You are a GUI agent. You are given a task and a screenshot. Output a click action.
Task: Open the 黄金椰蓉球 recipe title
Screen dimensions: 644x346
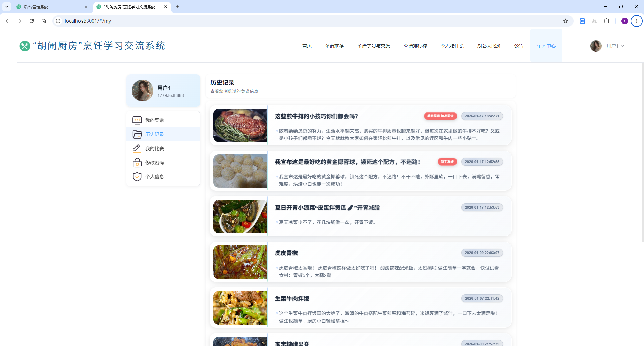click(x=347, y=162)
